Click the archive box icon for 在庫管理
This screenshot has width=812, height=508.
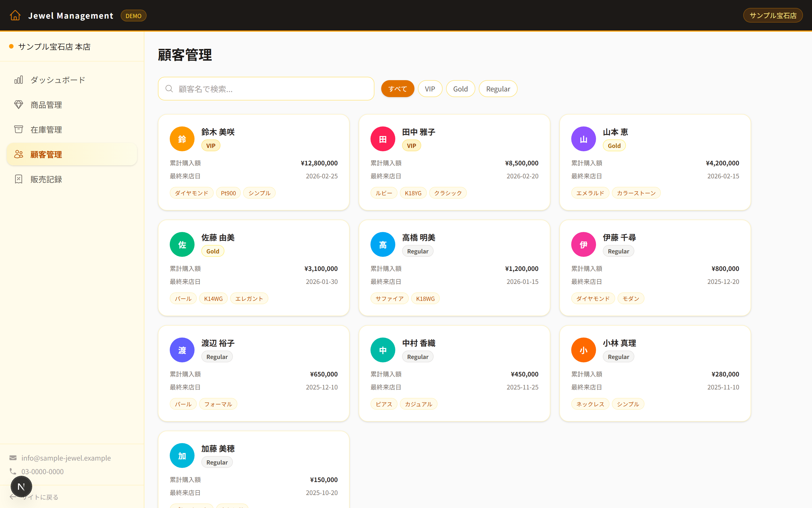click(x=18, y=129)
